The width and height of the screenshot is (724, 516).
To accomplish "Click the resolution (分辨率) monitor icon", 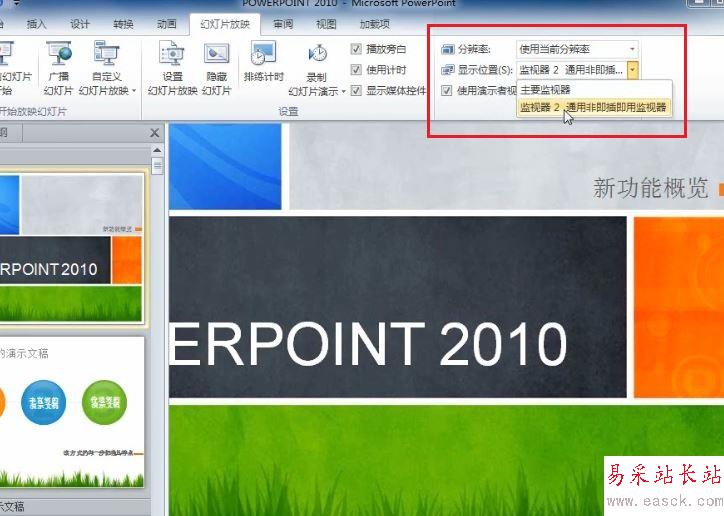I will (447, 49).
